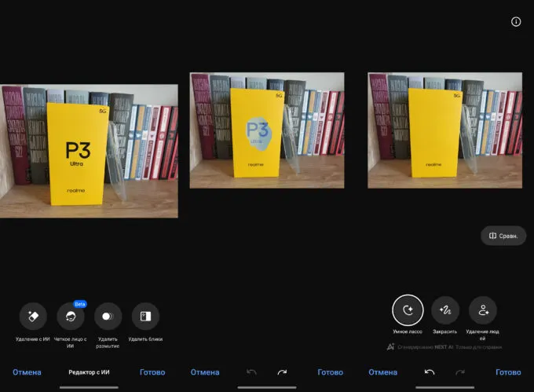Select the Закрасить brush tool
Screen dimensions: 534x392
point(444,310)
